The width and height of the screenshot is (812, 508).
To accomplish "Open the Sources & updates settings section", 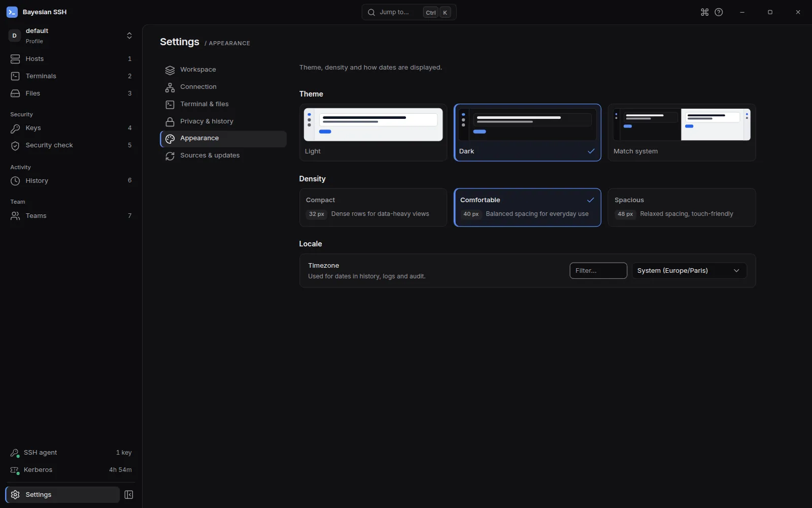I will pyautogui.click(x=223, y=156).
